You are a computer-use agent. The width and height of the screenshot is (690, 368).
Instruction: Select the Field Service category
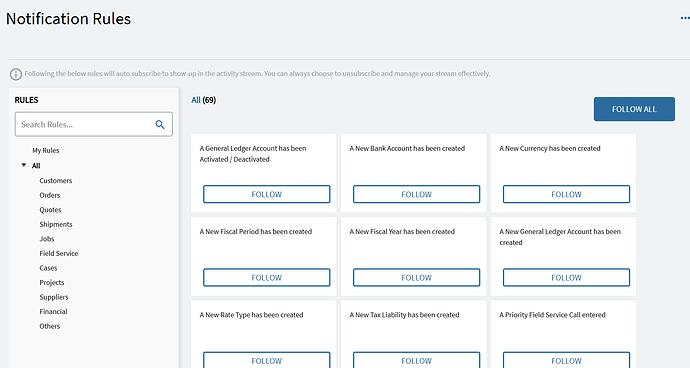pos(59,254)
